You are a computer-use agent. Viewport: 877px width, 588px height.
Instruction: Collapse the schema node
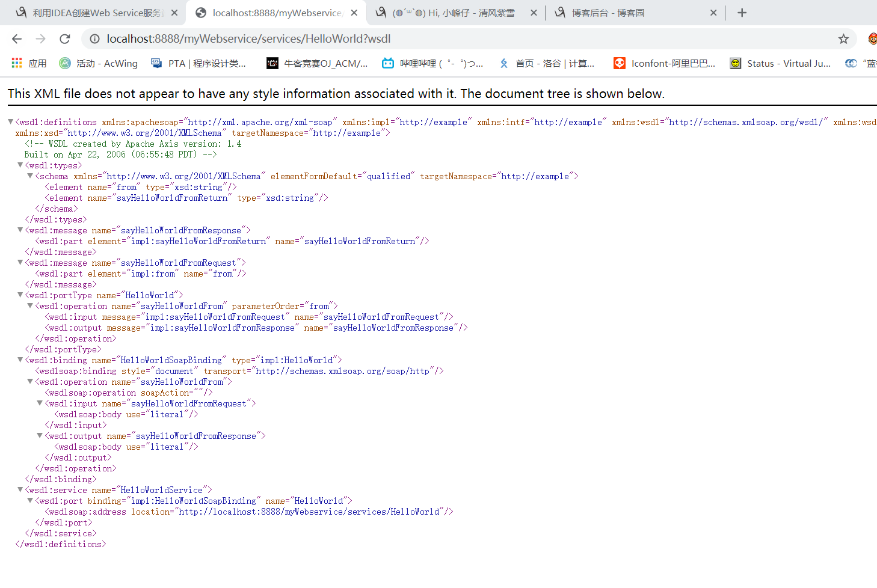click(x=30, y=176)
